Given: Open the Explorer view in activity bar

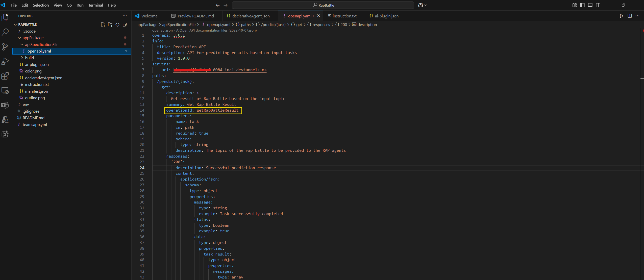Looking at the screenshot, I should [5, 17].
